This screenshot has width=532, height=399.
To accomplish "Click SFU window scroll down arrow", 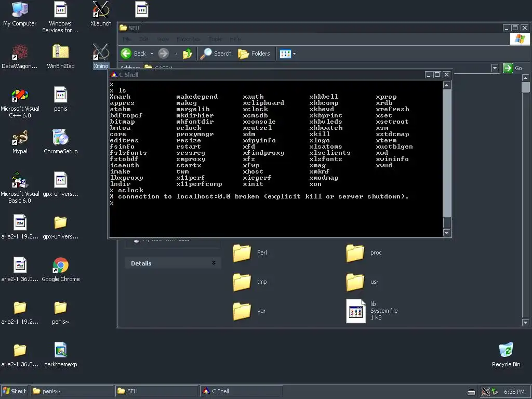I will pyautogui.click(x=525, y=322).
